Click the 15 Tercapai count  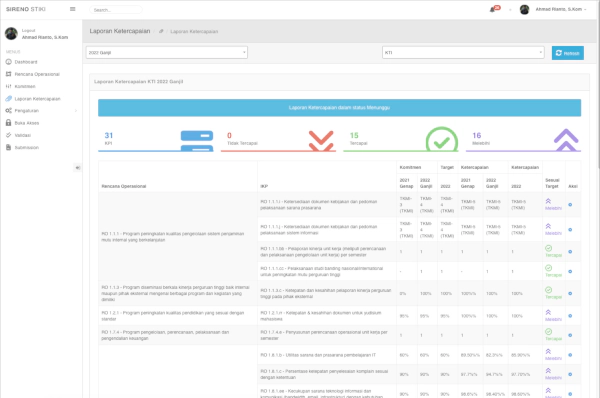354,135
